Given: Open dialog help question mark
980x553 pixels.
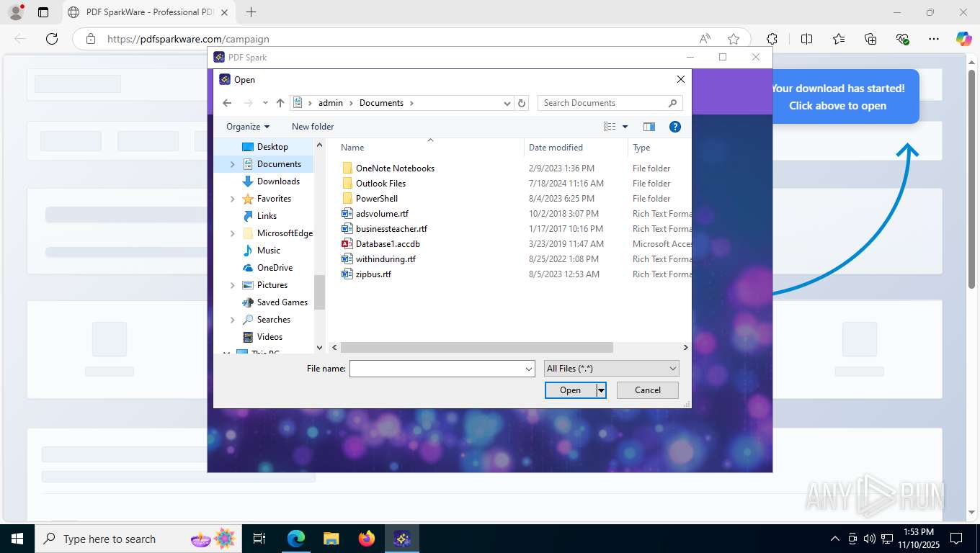Looking at the screenshot, I should 675,127.
